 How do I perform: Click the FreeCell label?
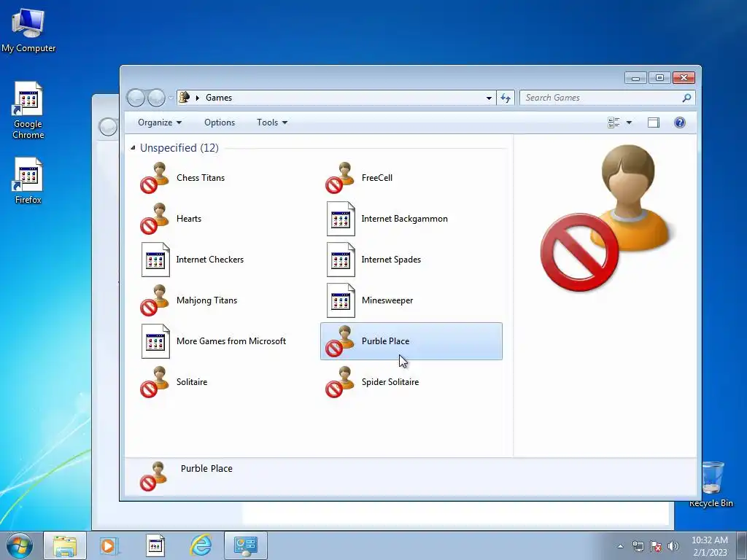[377, 178]
